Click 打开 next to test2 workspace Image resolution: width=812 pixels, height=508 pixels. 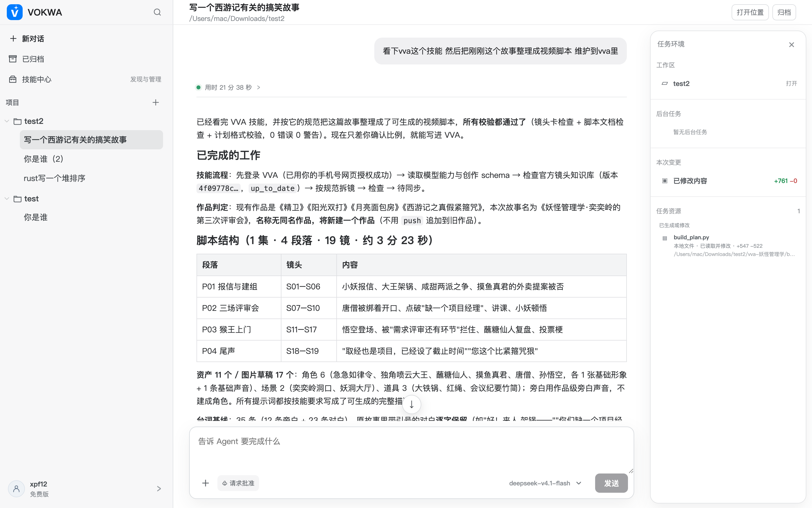(792, 83)
